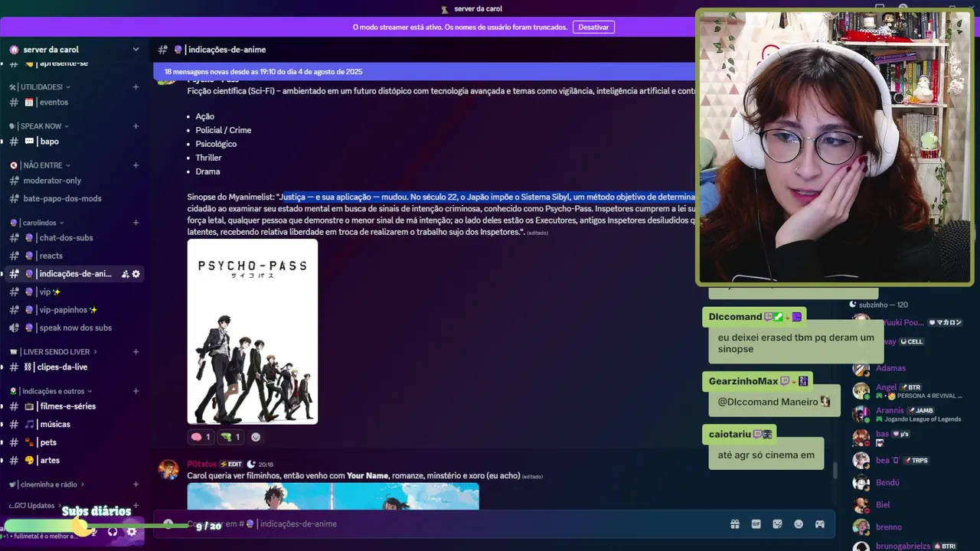Open the sticker picker
Image resolution: width=980 pixels, height=551 pixels.
click(777, 524)
